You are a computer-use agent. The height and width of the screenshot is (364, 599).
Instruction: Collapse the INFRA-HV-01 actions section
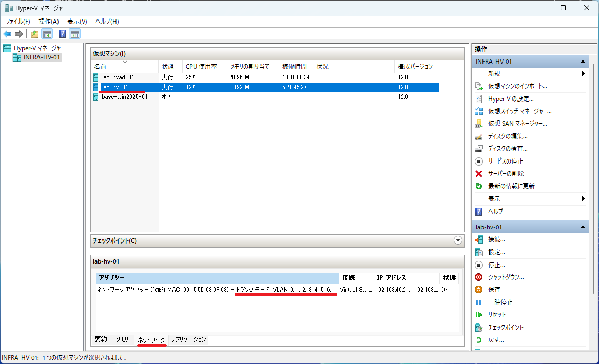[583, 62]
